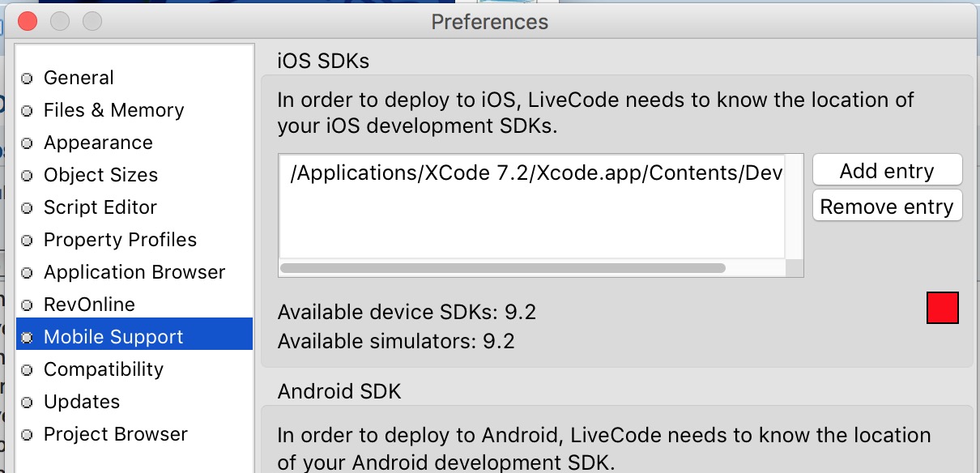Open the Property Profiles pane
Viewport: 980px width, 473px height.
(x=120, y=240)
